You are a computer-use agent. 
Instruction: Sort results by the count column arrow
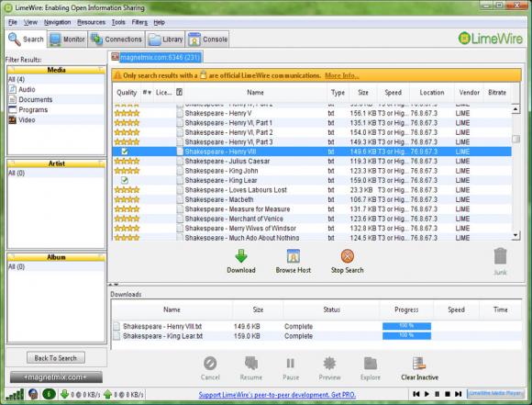(x=147, y=93)
